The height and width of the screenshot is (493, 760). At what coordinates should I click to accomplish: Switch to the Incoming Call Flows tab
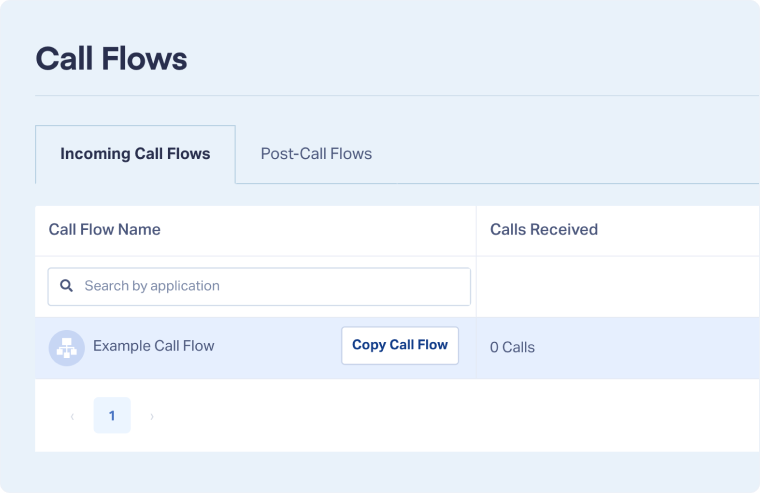(x=135, y=154)
